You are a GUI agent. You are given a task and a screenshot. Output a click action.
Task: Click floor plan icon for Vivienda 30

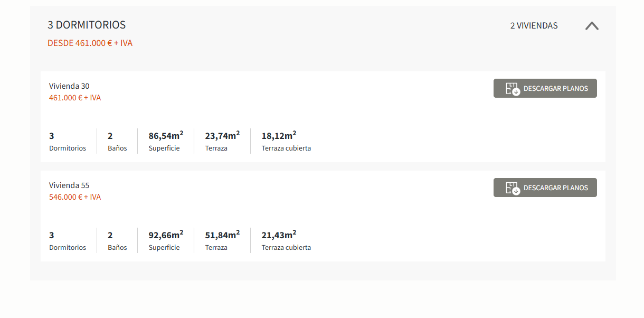click(513, 89)
